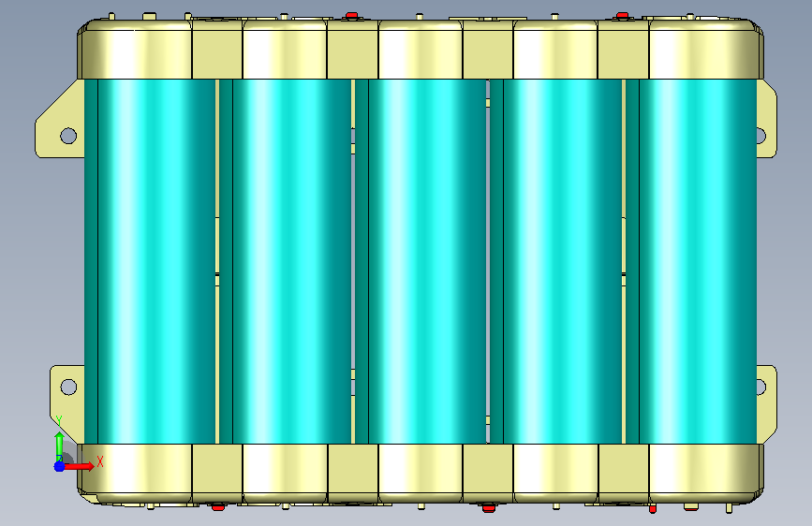The height and width of the screenshot is (526, 812).
Task: Click the red X axis arrow of the triad
Action: click(x=80, y=466)
